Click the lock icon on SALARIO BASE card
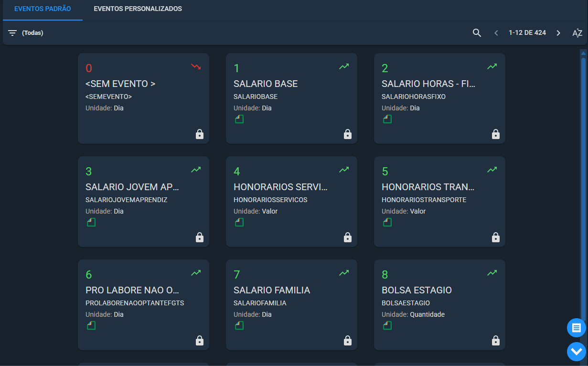The width and height of the screenshot is (588, 366). coord(348,134)
